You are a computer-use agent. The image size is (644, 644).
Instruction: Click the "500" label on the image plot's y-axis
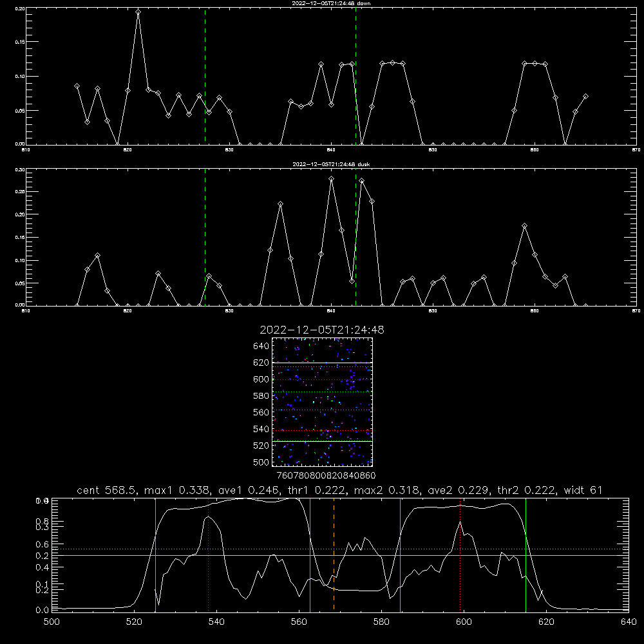point(261,462)
